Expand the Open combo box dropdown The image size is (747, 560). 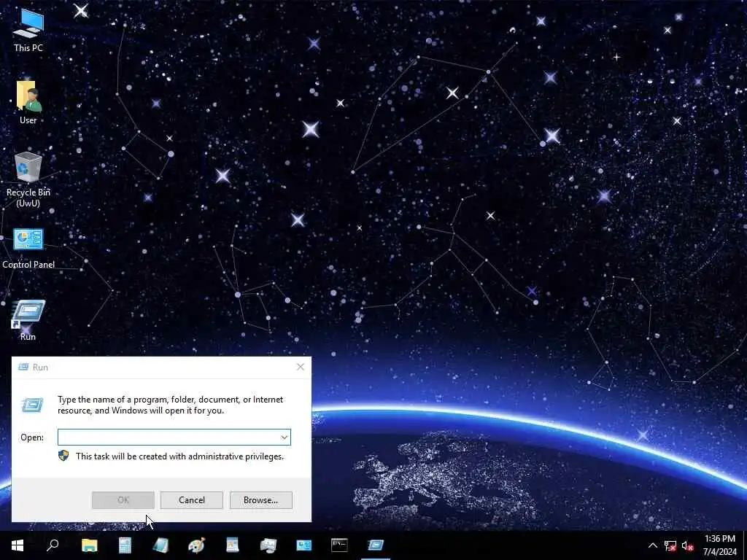point(285,437)
